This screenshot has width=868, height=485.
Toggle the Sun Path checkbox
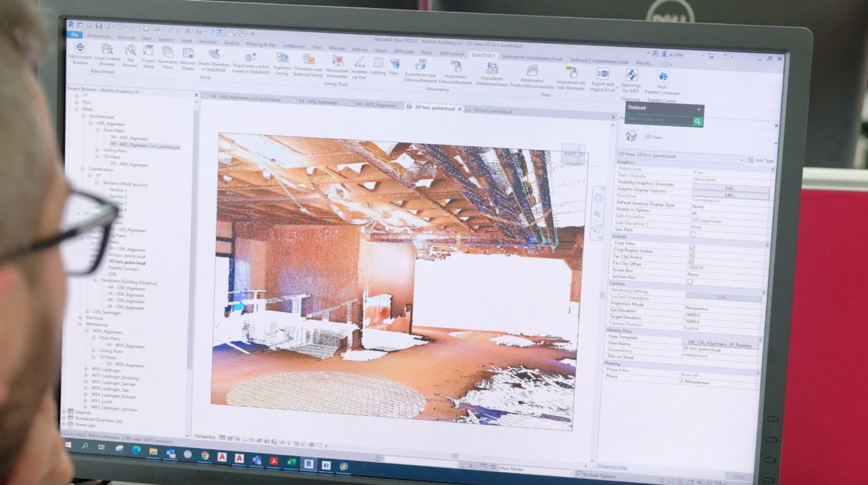pos(692,234)
